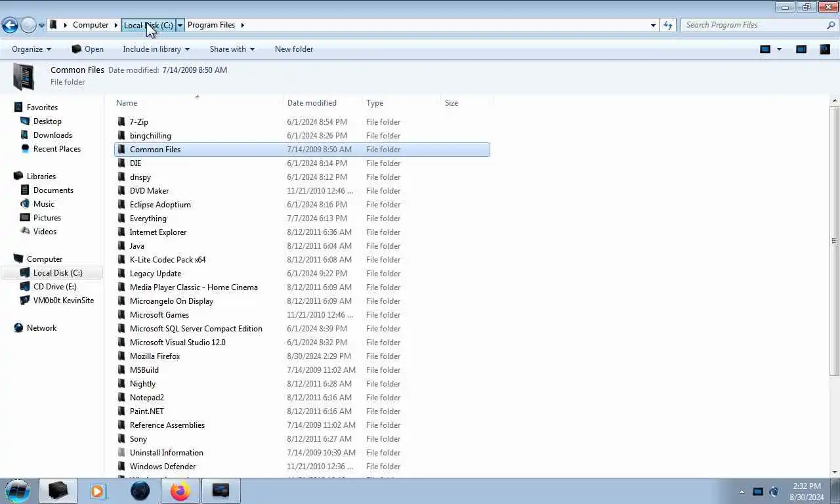This screenshot has height=504, width=840.
Task: Click the Uninstall Information folder icon
Action: pyautogui.click(x=121, y=453)
